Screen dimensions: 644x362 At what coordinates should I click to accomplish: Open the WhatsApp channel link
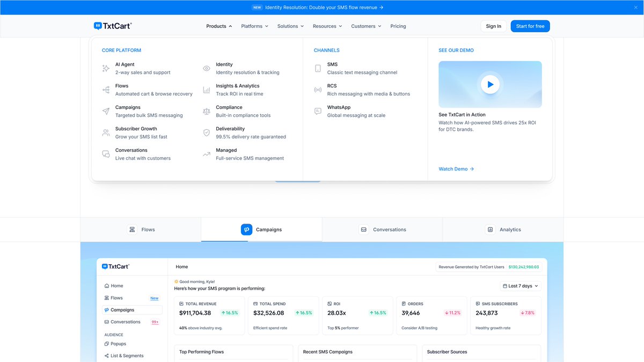pos(349,111)
